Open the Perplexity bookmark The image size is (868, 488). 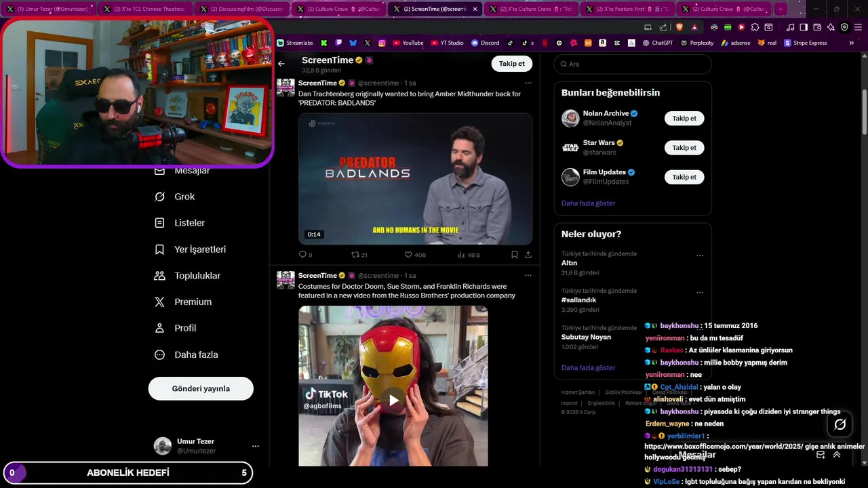pos(696,43)
